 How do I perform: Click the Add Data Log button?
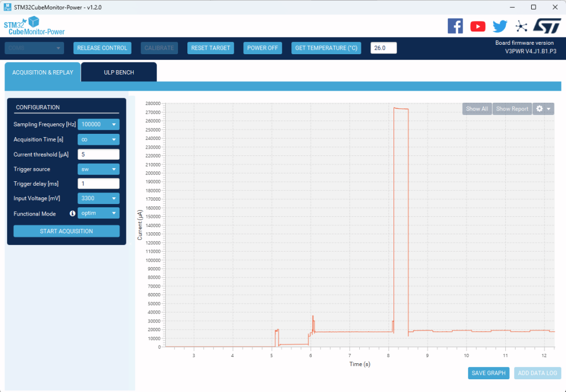[x=537, y=373]
